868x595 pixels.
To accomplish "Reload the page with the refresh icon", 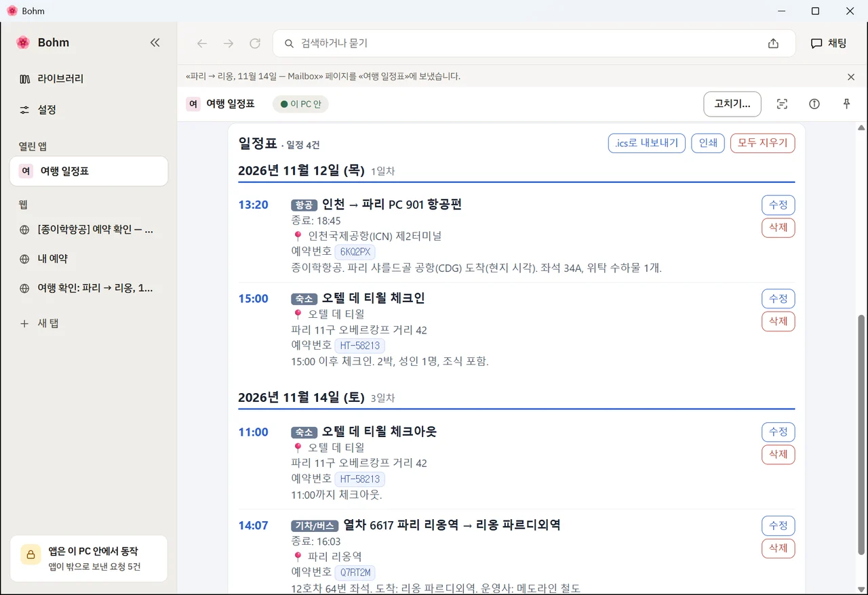I will (x=255, y=43).
